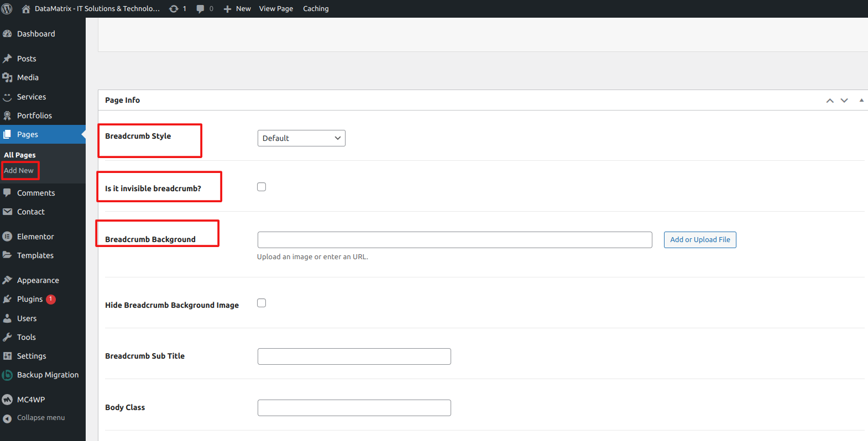The image size is (868, 441).
Task: Click Add or Upload File button
Action: tap(700, 240)
